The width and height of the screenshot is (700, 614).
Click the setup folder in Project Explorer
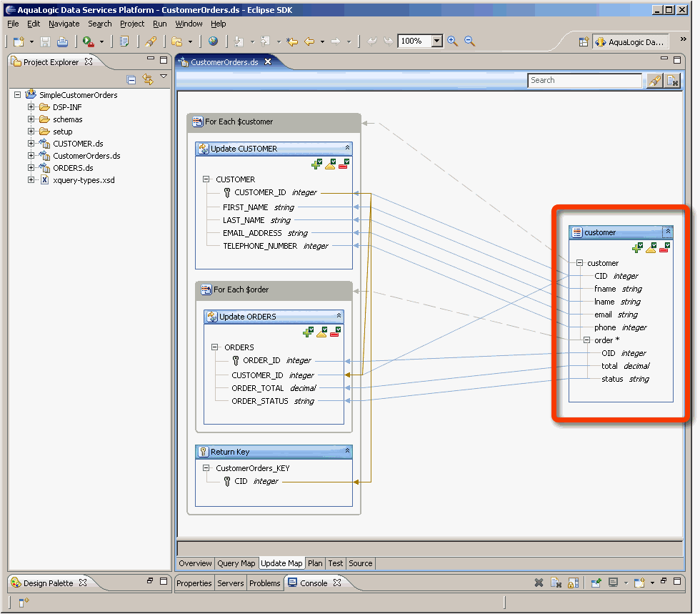tap(62, 132)
